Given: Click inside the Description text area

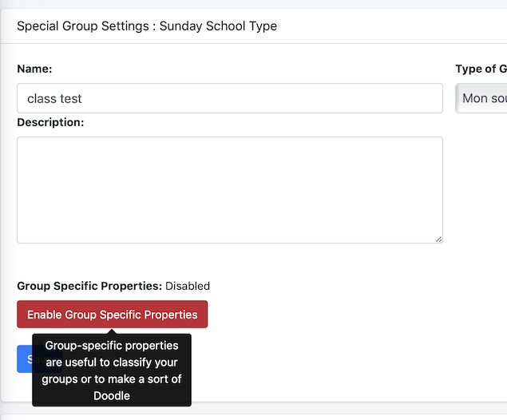Looking at the screenshot, I should tap(230, 190).
